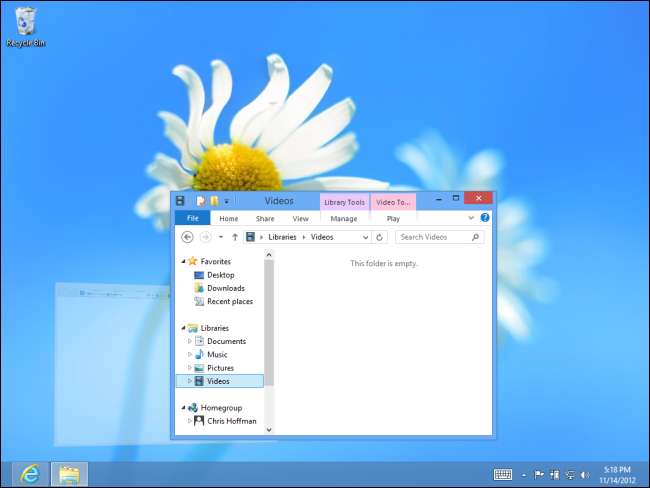The image size is (650, 488).
Task: Open the Recycle Bin desktop icon
Action: click(x=26, y=24)
